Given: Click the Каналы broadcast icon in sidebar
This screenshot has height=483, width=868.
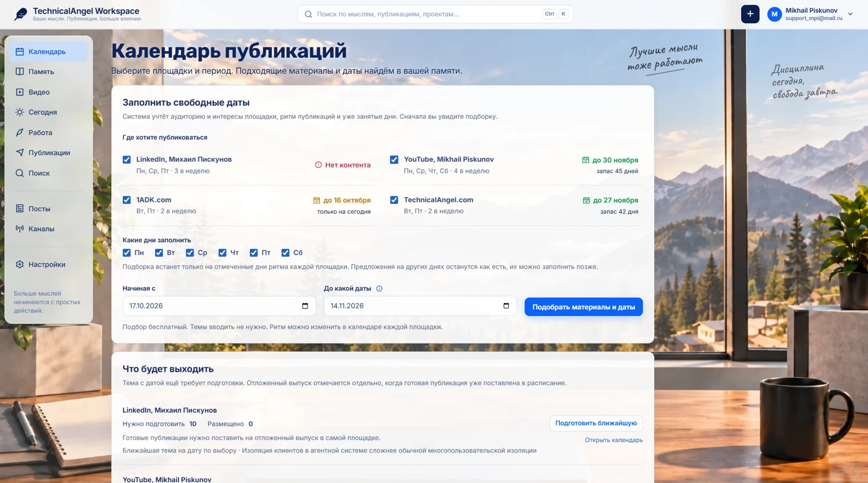Looking at the screenshot, I should click(x=20, y=229).
